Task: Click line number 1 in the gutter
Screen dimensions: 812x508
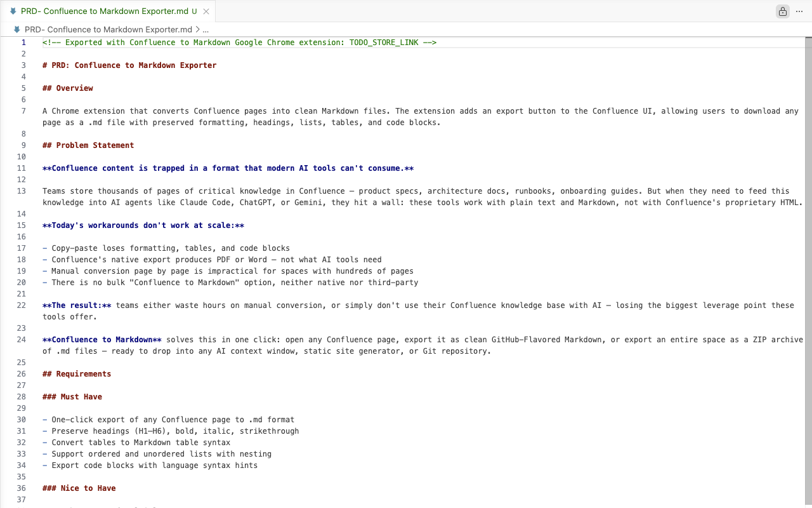Action: [x=23, y=42]
